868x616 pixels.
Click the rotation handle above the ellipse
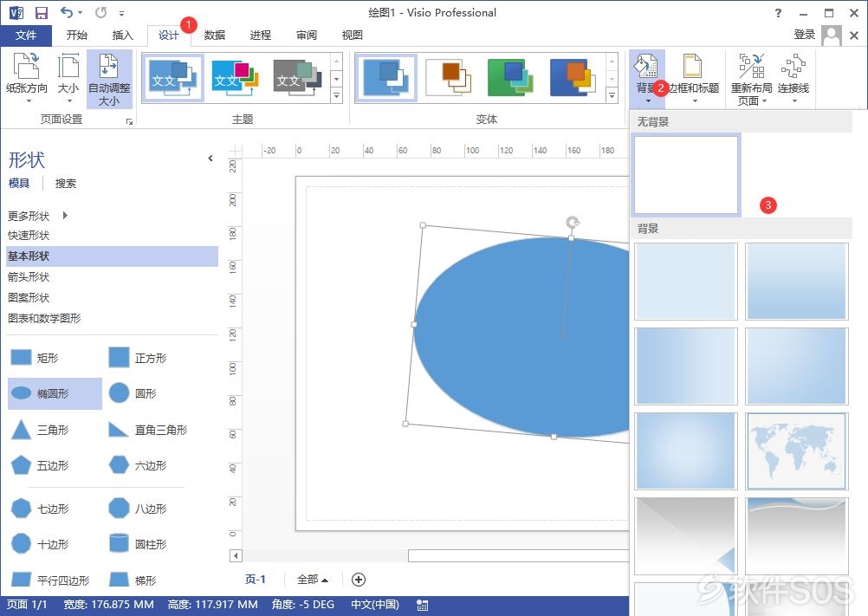(573, 223)
